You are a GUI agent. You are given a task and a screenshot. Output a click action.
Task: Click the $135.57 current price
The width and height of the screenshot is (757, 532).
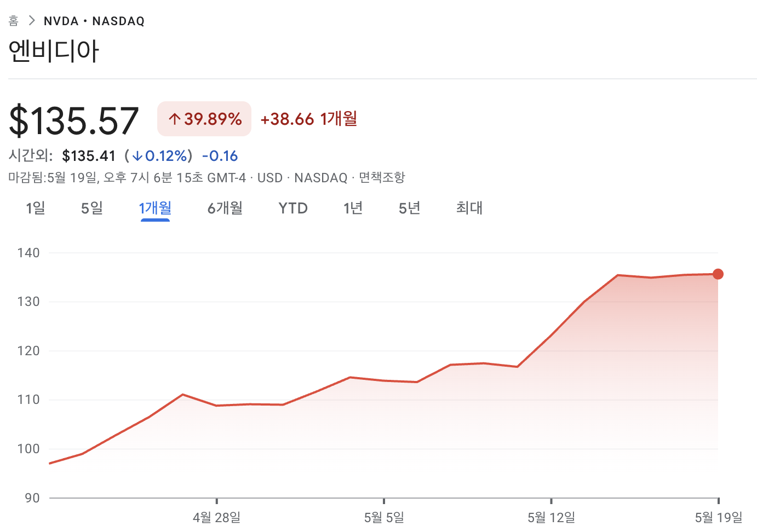pyautogui.click(x=74, y=120)
